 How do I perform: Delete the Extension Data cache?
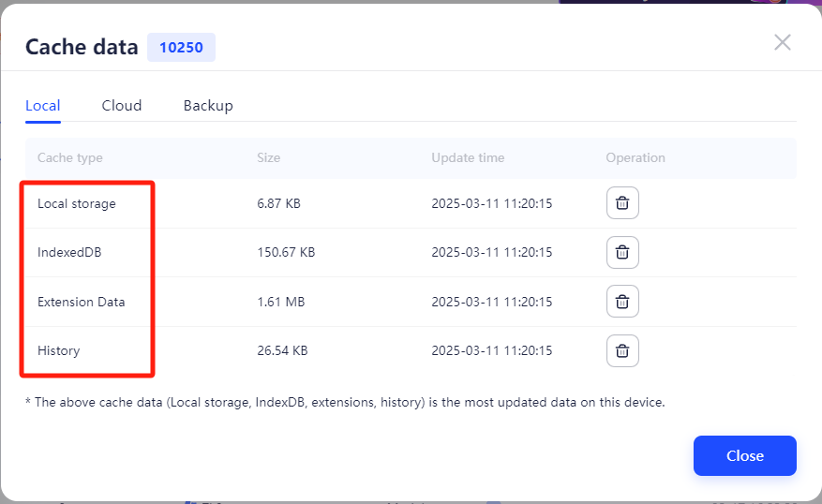622,302
